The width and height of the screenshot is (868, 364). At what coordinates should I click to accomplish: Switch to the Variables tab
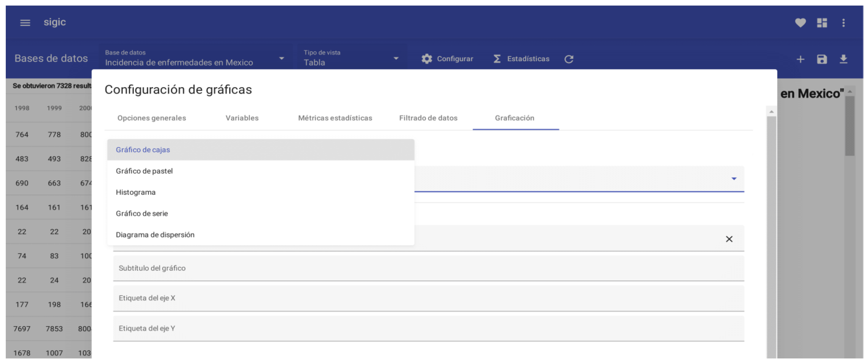pyautogui.click(x=242, y=118)
